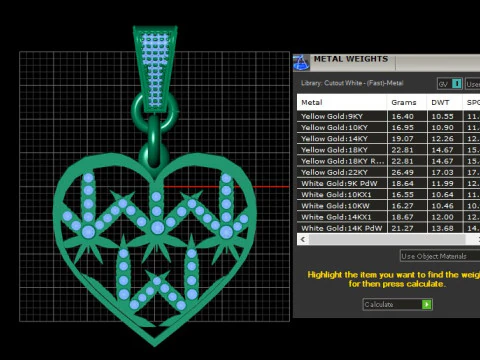Screen dimensions: 480x360
Task: Click the Calculate button label
Action: pos(379,304)
